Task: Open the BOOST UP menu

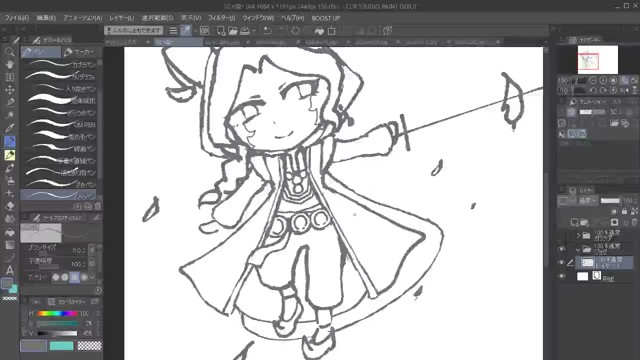Action: (326, 18)
